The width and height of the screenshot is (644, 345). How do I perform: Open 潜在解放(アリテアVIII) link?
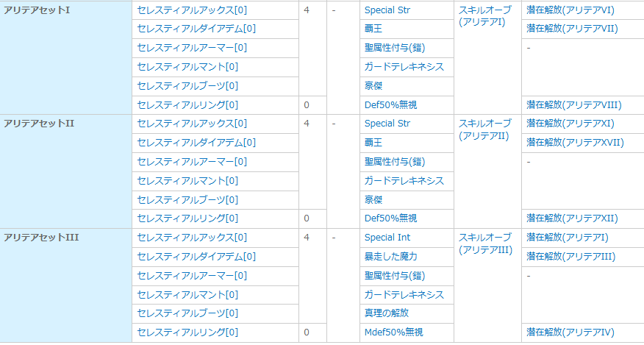click(x=573, y=104)
